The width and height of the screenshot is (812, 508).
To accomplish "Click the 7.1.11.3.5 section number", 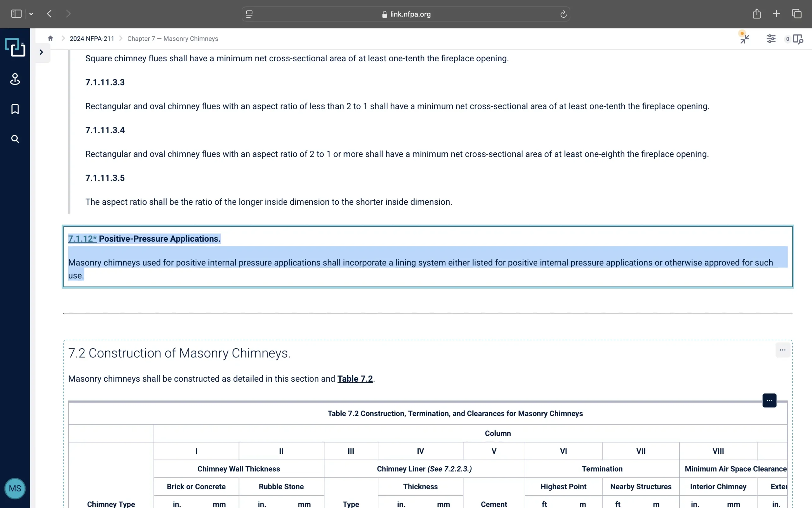I will pos(105,178).
